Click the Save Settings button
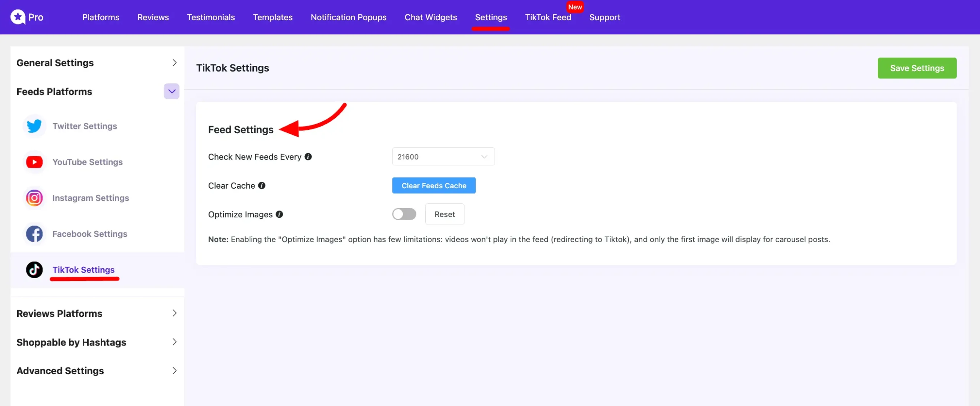The image size is (980, 406). tap(917, 68)
